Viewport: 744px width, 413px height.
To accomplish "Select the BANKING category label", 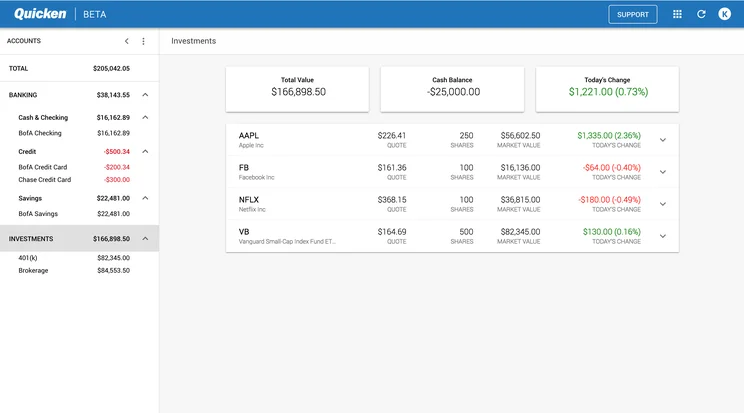I will tap(23, 95).
